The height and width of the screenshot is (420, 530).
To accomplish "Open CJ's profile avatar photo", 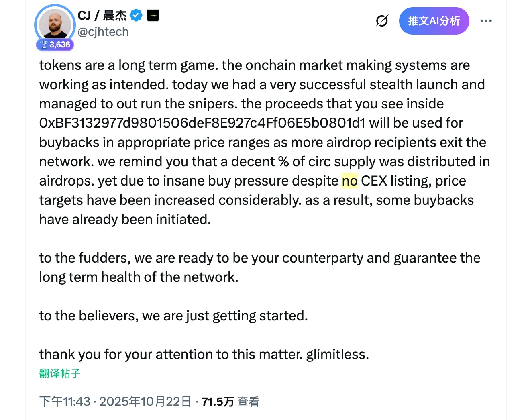I will click(x=55, y=25).
